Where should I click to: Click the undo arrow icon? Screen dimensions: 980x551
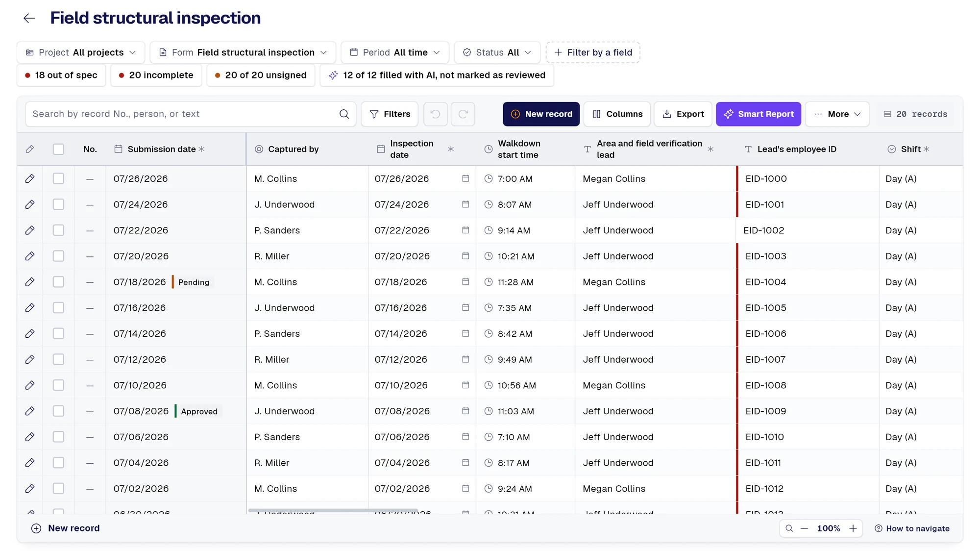[x=435, y=114]
